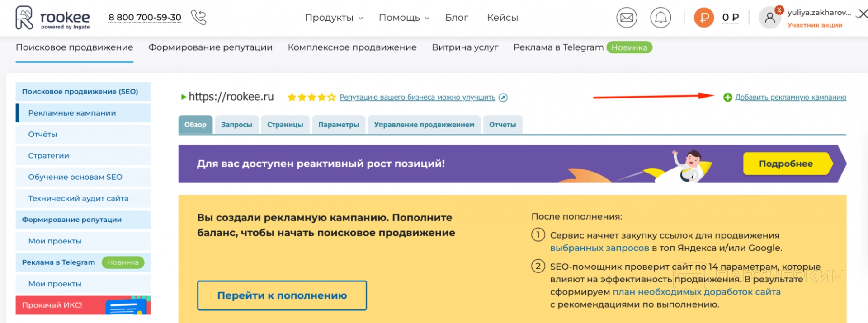Open Рекламные кампании in the sidebar
This screenshot has width=868, height=323.
click(x=83, y=113)
